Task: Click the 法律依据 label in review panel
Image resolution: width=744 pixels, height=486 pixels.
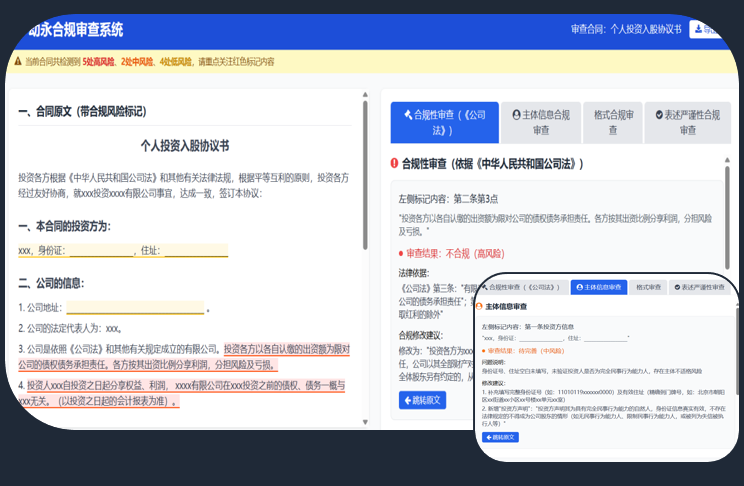Action: coord(414,273)
